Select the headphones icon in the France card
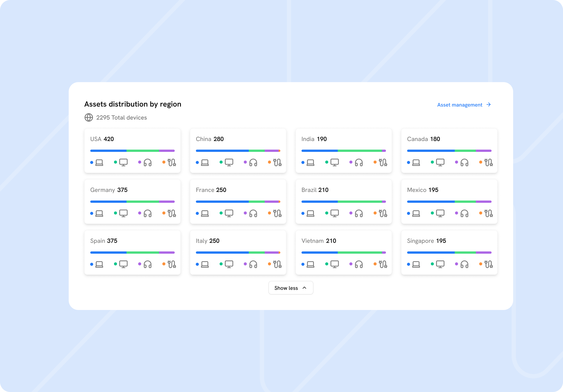Screen dimensions: 563x392 click(253, 213)
